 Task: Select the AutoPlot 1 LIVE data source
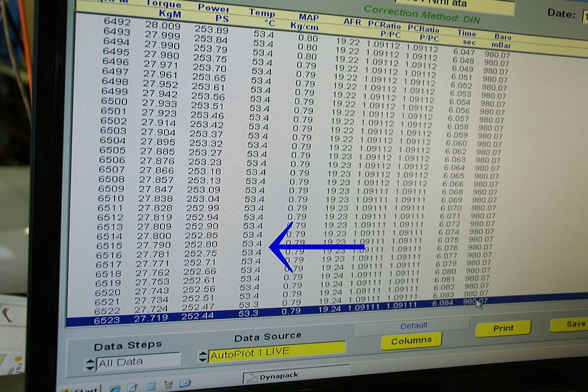[x=276, y=352]
